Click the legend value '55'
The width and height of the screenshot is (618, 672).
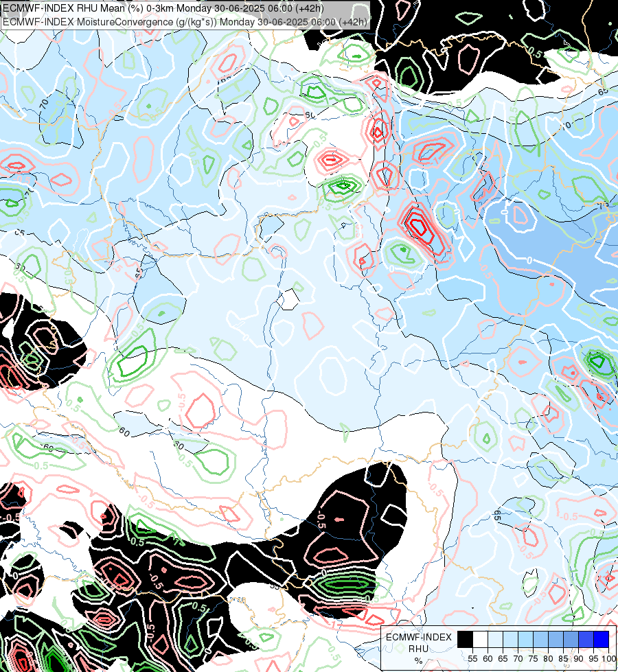[472, 659]
